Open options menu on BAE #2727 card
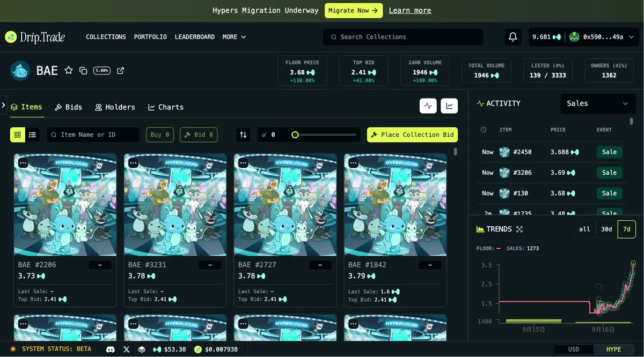 (x=243, y=162)
